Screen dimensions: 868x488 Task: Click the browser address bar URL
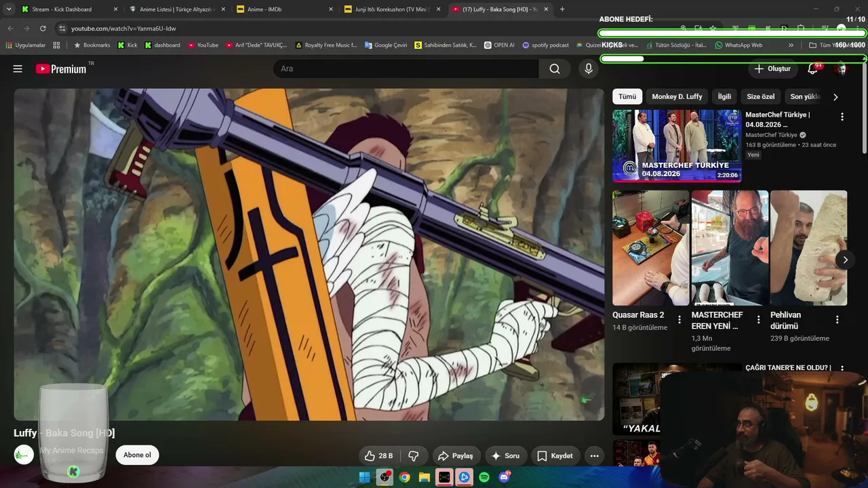123,28
